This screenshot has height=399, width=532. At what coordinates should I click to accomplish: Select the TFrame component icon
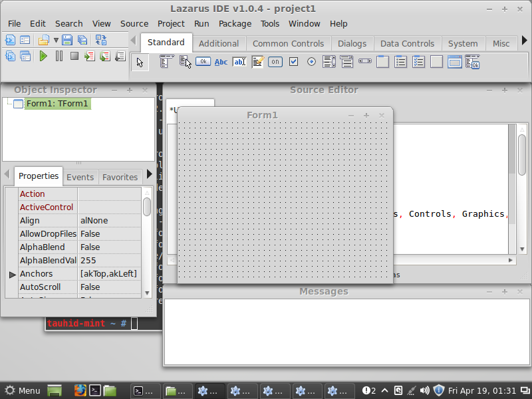[x=455, y=62]
